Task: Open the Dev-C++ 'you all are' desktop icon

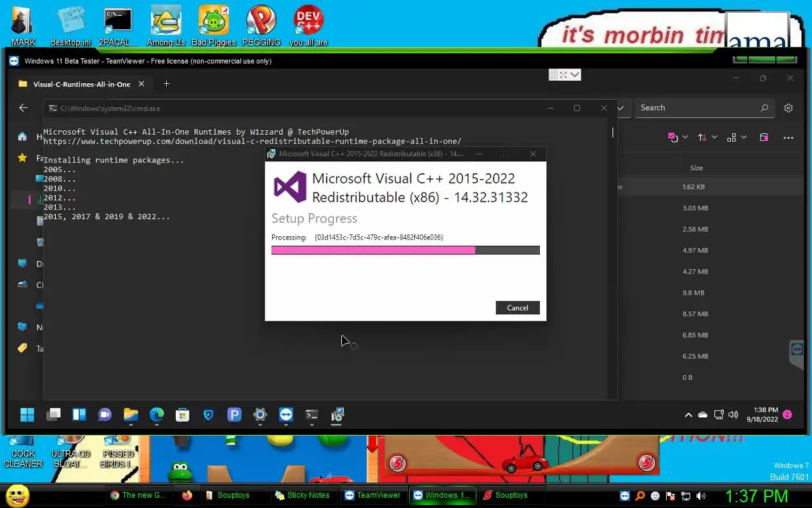Action: point(308,26)
